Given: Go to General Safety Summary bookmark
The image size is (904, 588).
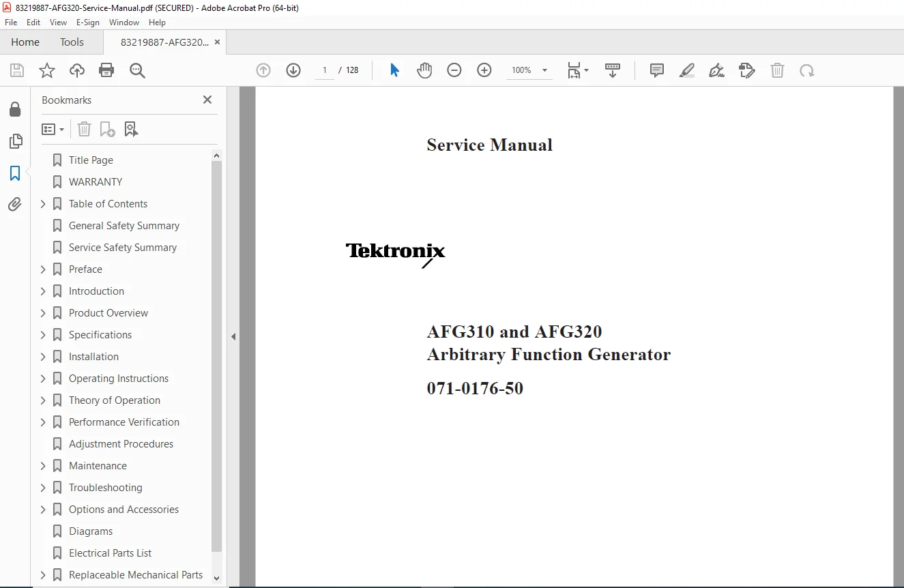Looking at the screenshot, I should coord(124,226).
